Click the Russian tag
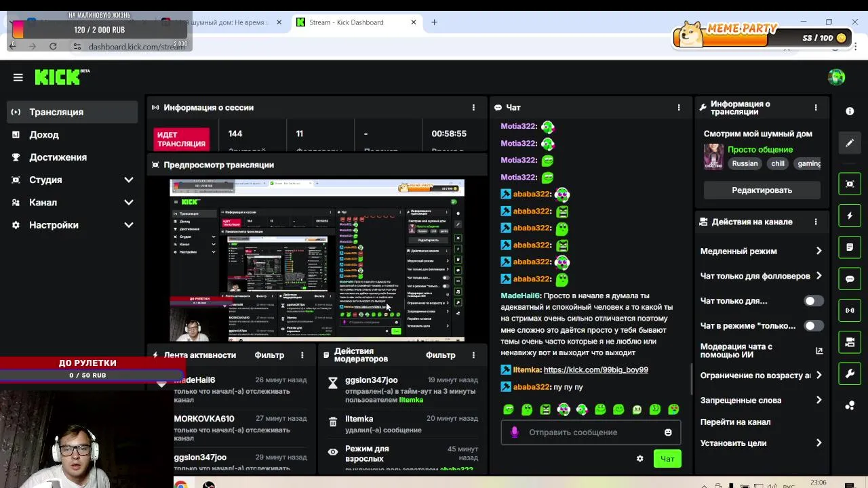This screenshot has height=488, width=868. 745,163
